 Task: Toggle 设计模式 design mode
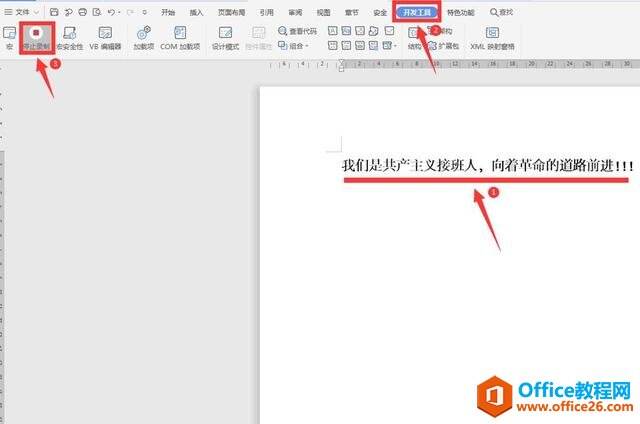tap(226, 38)
